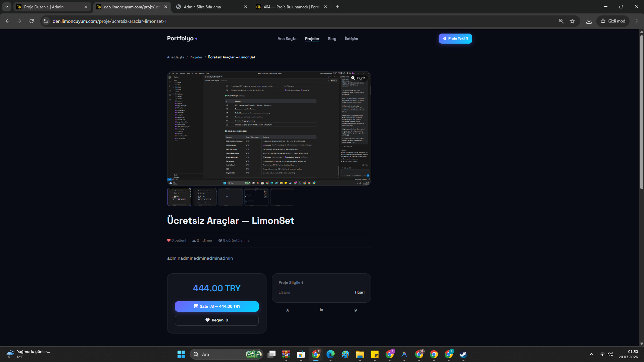
Task: Click the Satın Al purchase button
Action: pos(216,306)
